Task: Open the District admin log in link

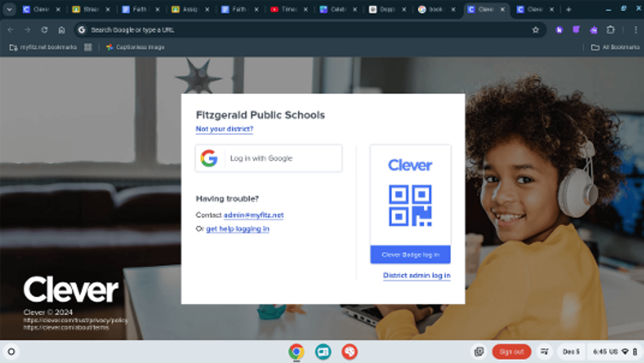Action: tap(416, 275)
